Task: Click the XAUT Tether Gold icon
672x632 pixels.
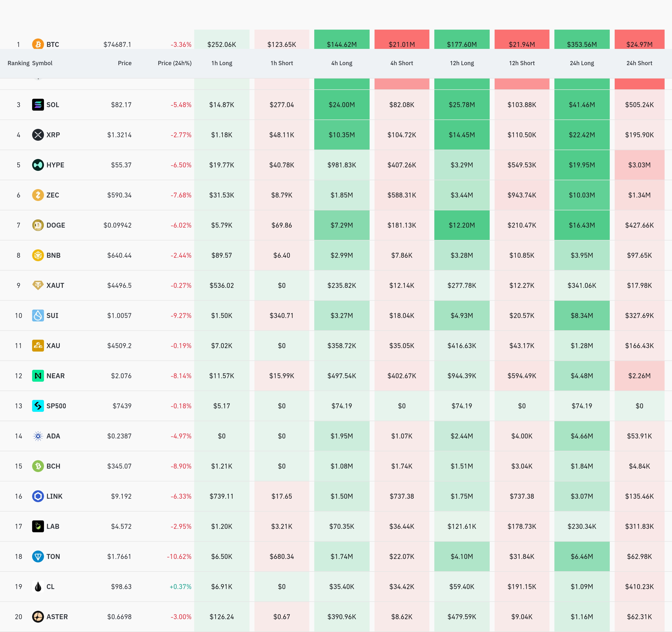Action: click(x=38, y=285)
